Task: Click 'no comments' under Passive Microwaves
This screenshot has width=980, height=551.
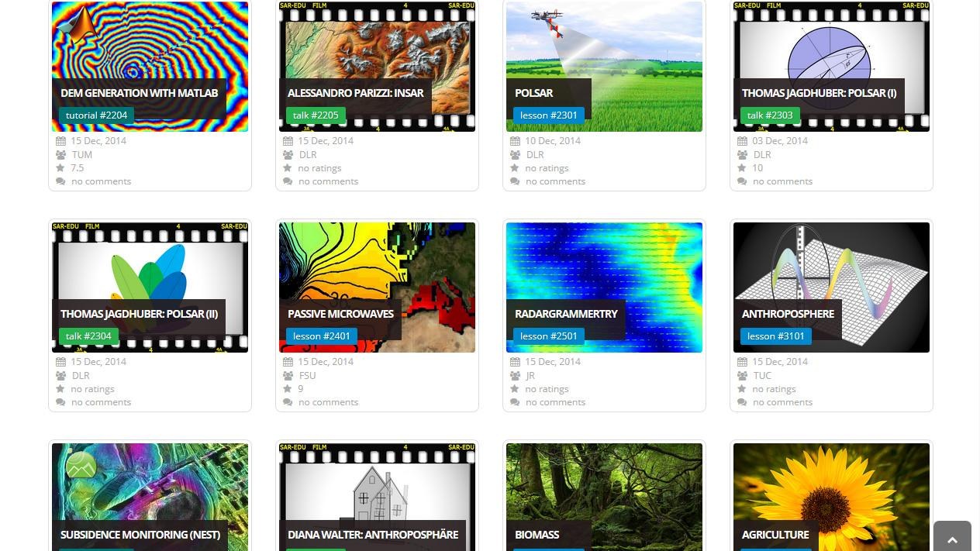Action: (328, 402)
